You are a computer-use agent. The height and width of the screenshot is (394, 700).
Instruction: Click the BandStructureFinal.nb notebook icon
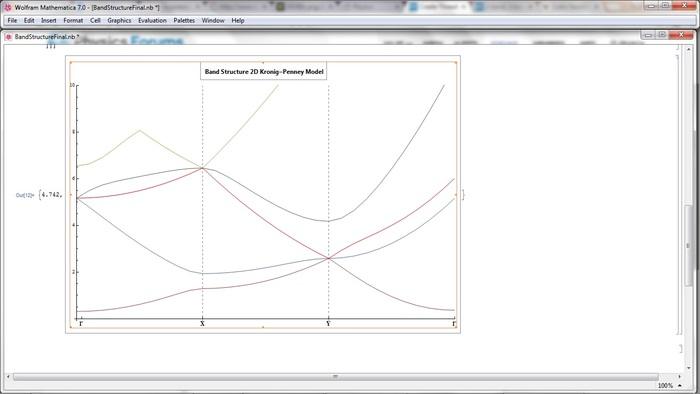(x=8, y=37)
